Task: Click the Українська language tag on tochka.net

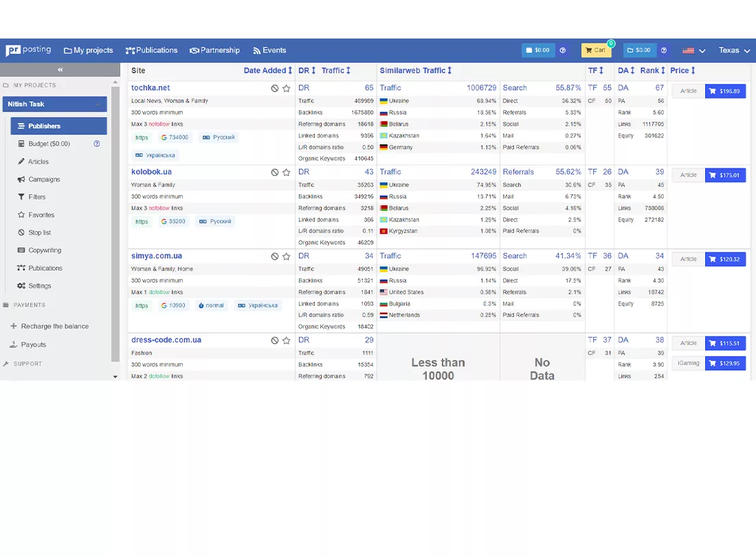Action: pyautogui.click(x=155, y=155)
